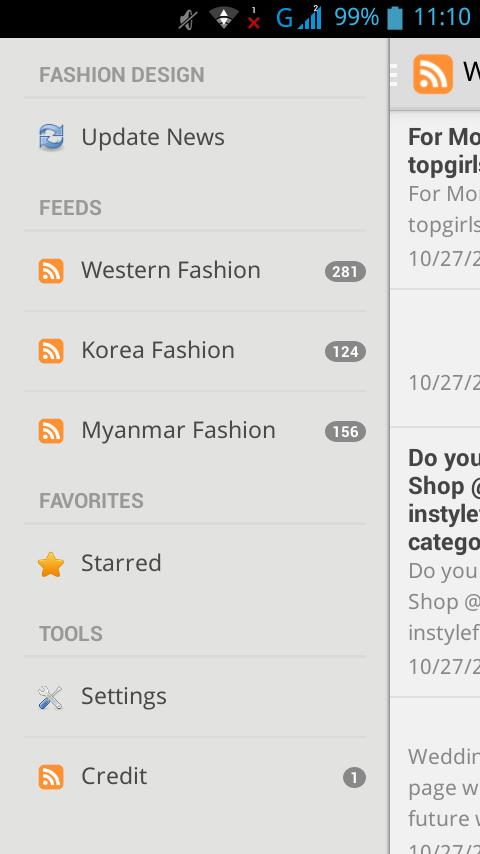This screenshot has width=480, height=854.
Task: Open the Western Fashion feed
Action: (x=195, y=271)
